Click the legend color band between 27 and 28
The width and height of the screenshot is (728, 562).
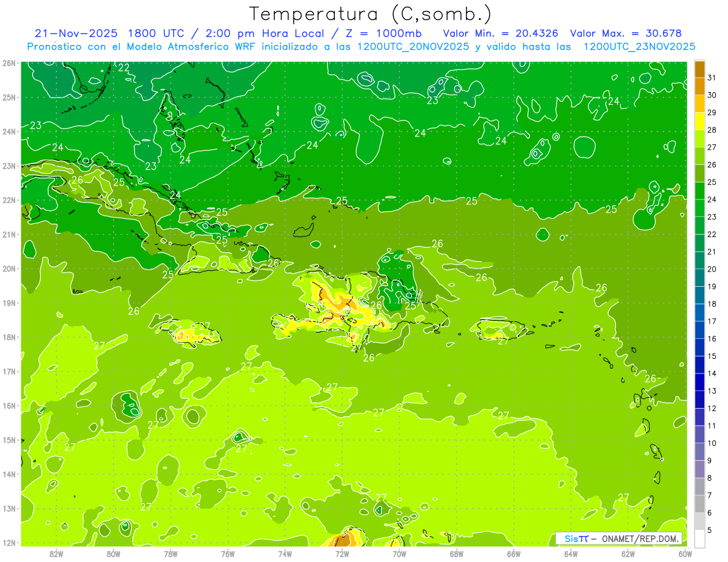[699, 139]
